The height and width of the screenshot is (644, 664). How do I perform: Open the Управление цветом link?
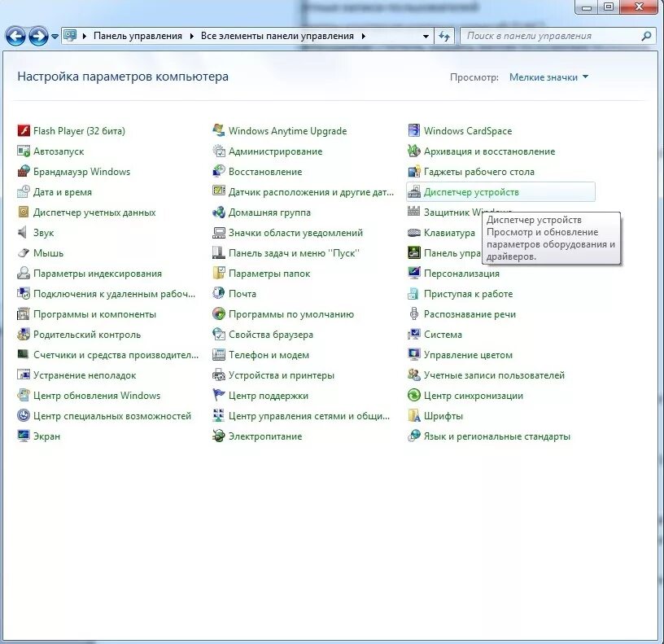pyautogui.click(x=469, y=355)
